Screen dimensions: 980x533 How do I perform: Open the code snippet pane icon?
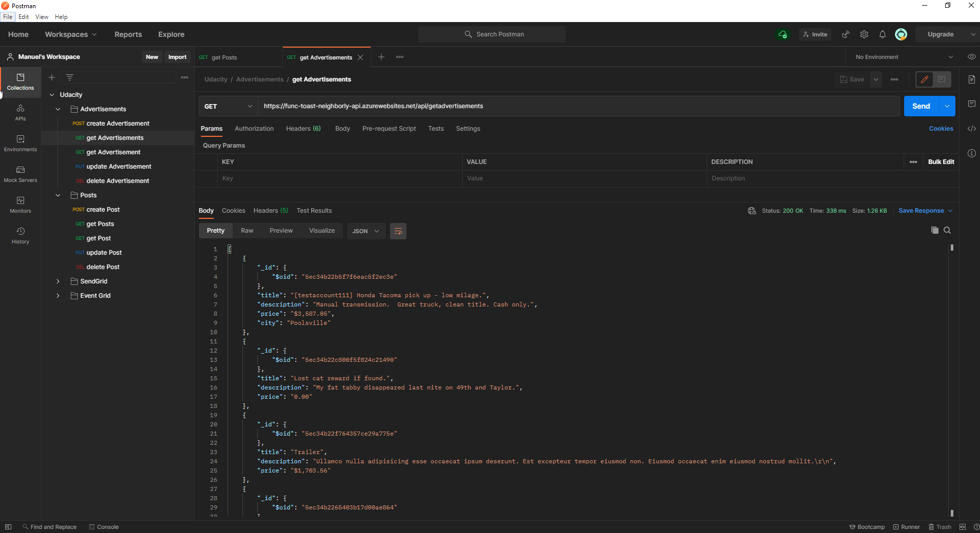(x=971, y=129)
